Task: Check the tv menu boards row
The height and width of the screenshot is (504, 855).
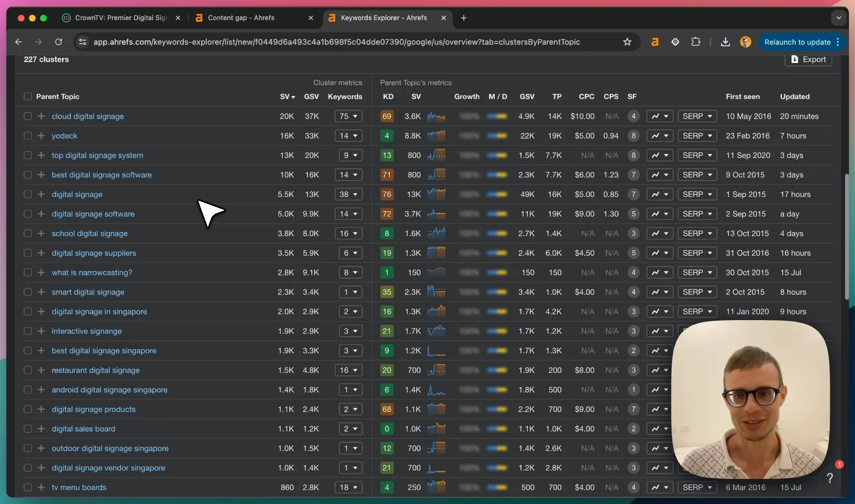Action: 28,487
